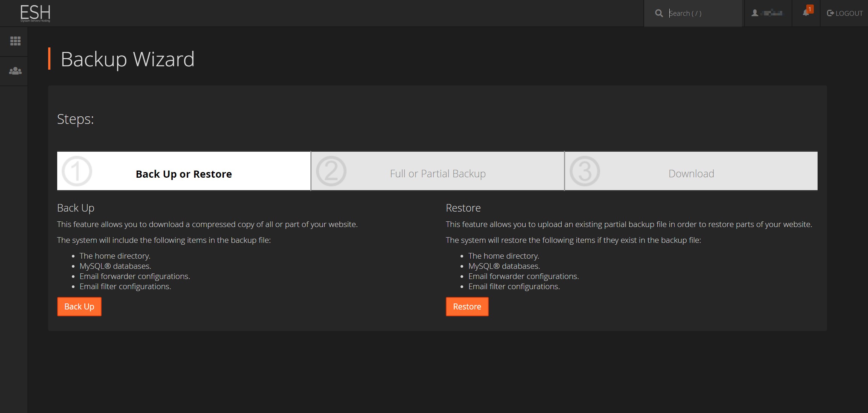Image resolution: width=868 pixels, height=413 pixels.
Task: Click the Backup Wizard page title
Action: point(128,59)
